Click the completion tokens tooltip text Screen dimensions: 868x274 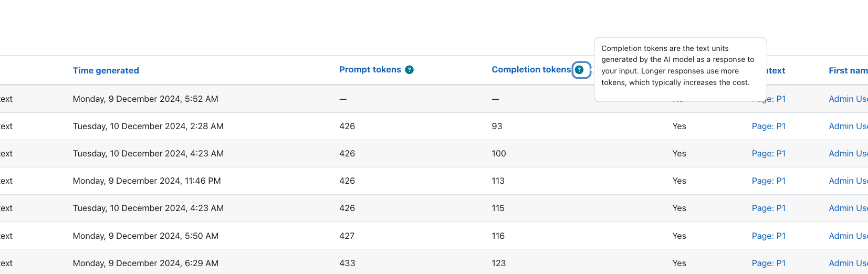tap(678, 65)
